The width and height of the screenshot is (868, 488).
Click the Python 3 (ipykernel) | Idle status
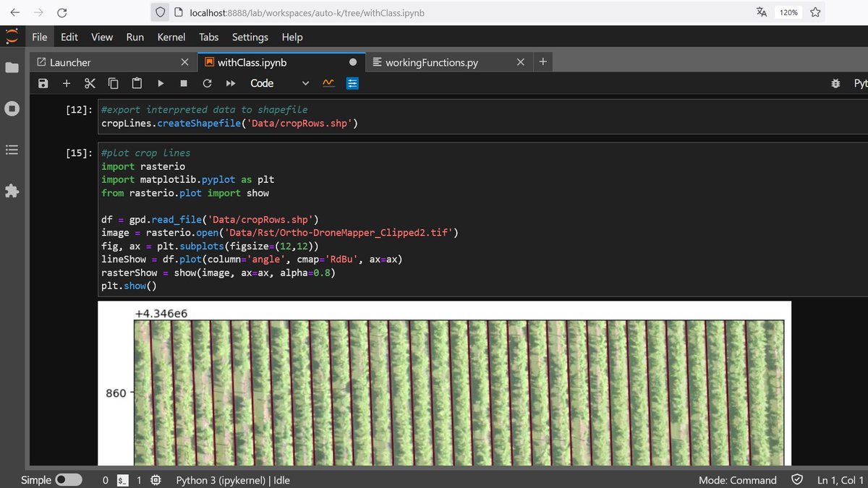[x=233, y=480]
